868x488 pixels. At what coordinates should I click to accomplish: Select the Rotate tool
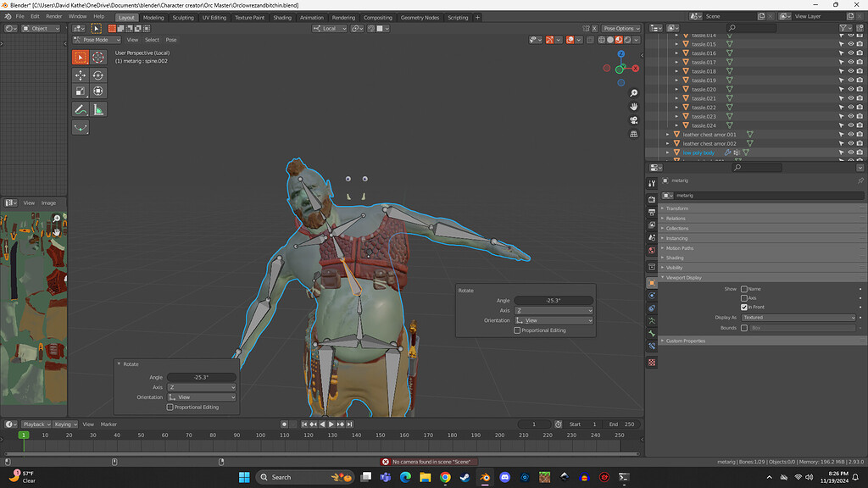click(98, 75)
